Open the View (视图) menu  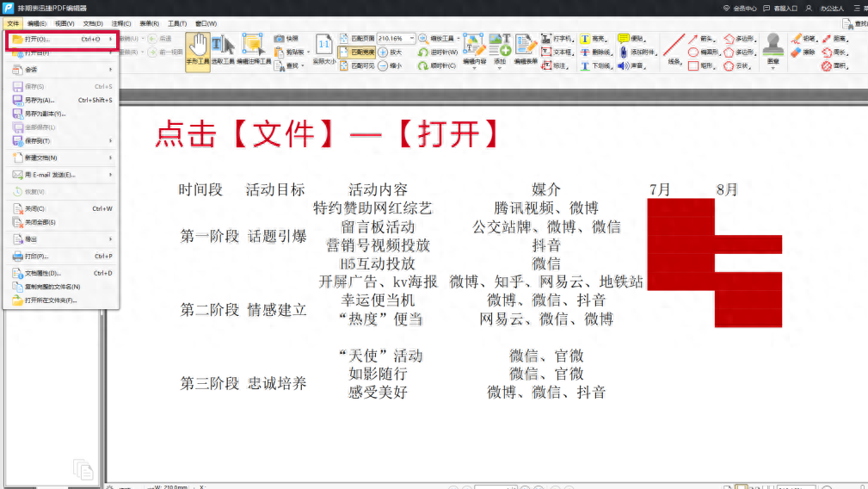point(65,24)
